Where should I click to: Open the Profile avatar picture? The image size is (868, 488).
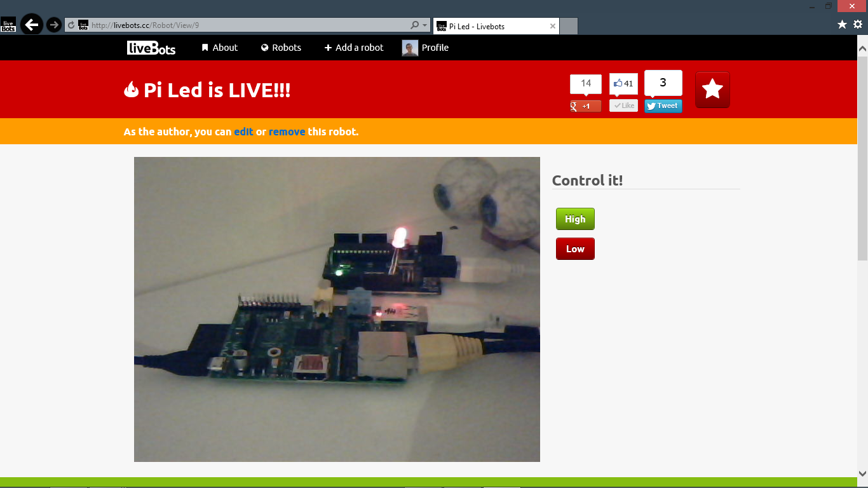410,48
